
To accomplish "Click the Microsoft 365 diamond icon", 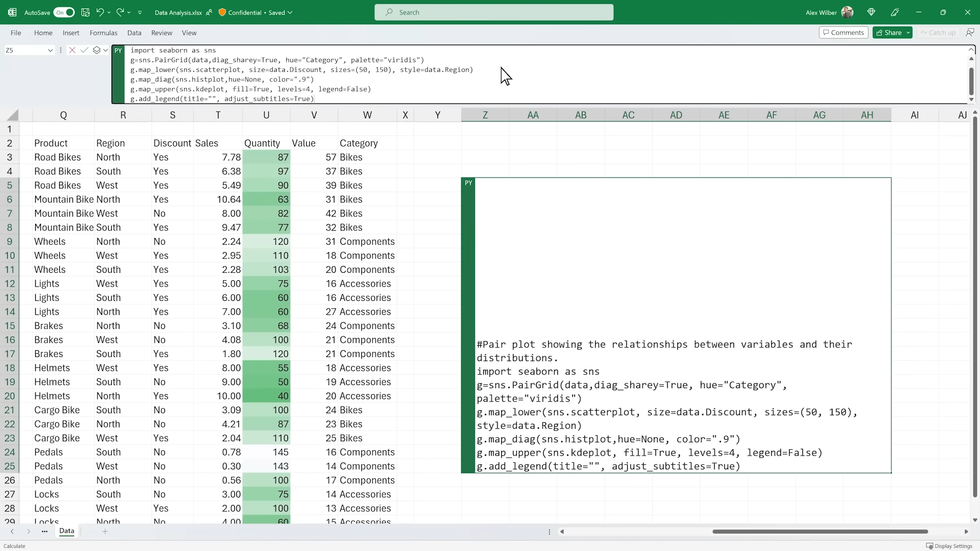I will 871,12.
